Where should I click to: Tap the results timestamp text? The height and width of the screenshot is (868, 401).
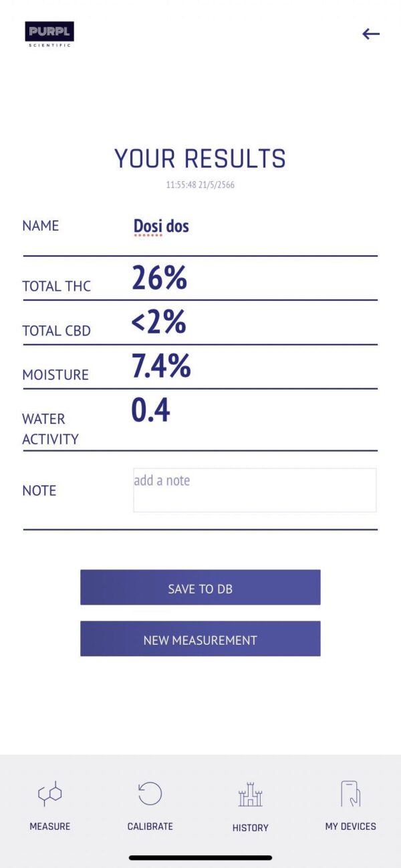coord(200,185)
